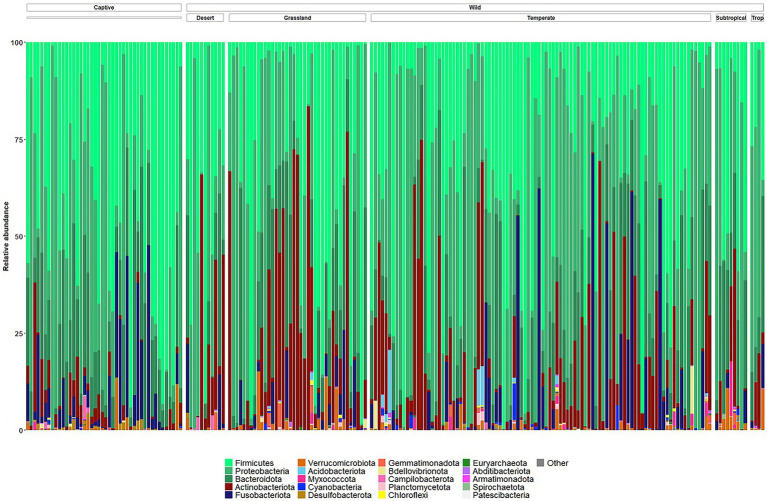Click the Desert habitat strip label

pyautogui.click(x=205, y=18)
